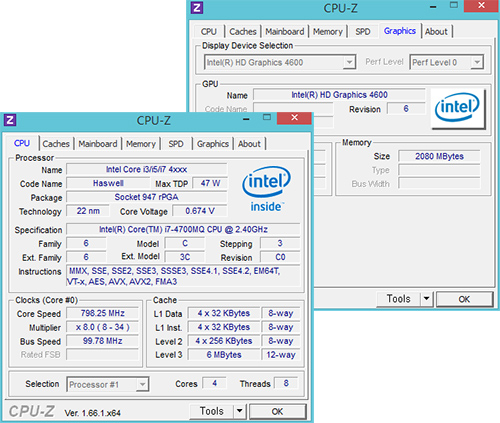Open Mainboard tab in the back window
The image size is (500, 423).
pyautogui.click(x=285, y=32)
